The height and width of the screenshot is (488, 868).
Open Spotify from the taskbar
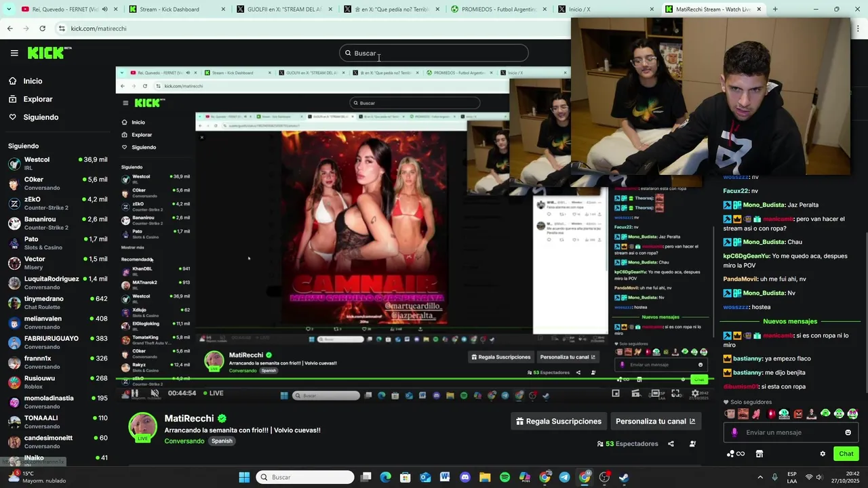point(505,477)
